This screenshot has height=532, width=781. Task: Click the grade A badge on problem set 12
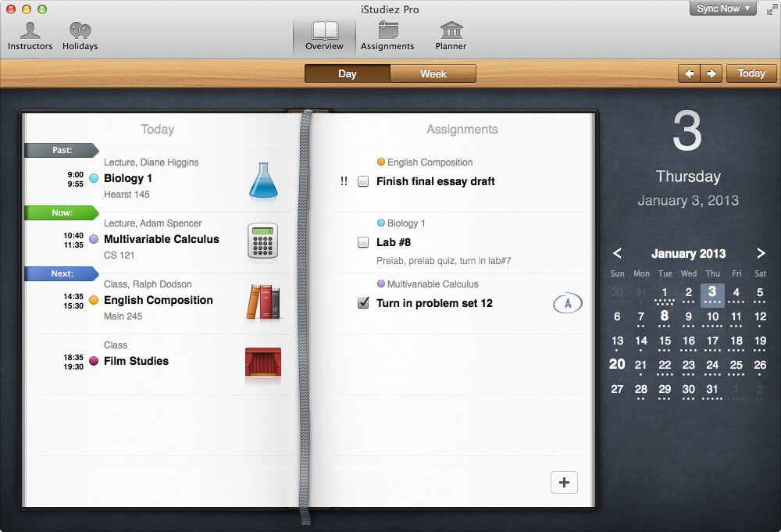[567, 303]
